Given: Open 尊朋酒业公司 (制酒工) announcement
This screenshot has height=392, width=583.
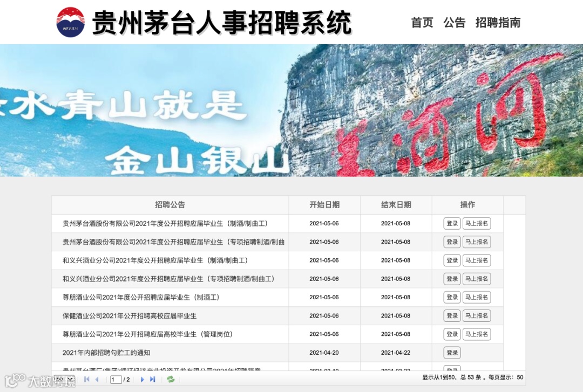Looking at the screenshot, I should [x=141, y=297].
